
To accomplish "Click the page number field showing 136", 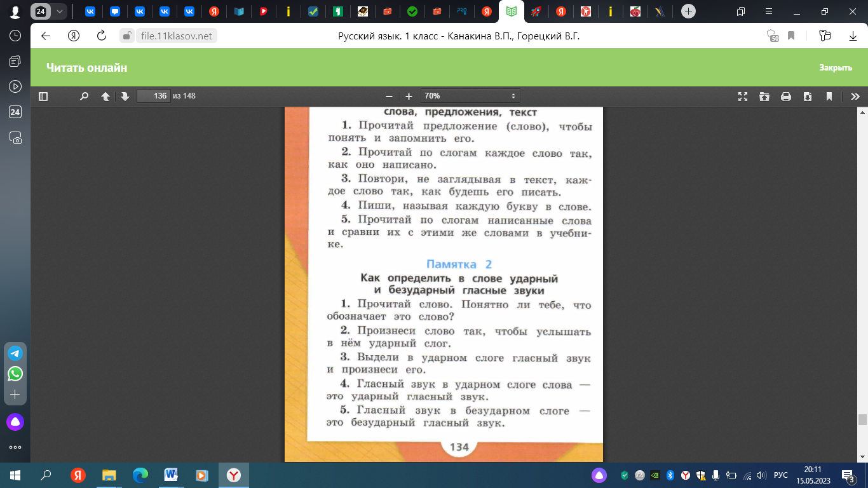I will pyautogui.click(x=153, y=96).
